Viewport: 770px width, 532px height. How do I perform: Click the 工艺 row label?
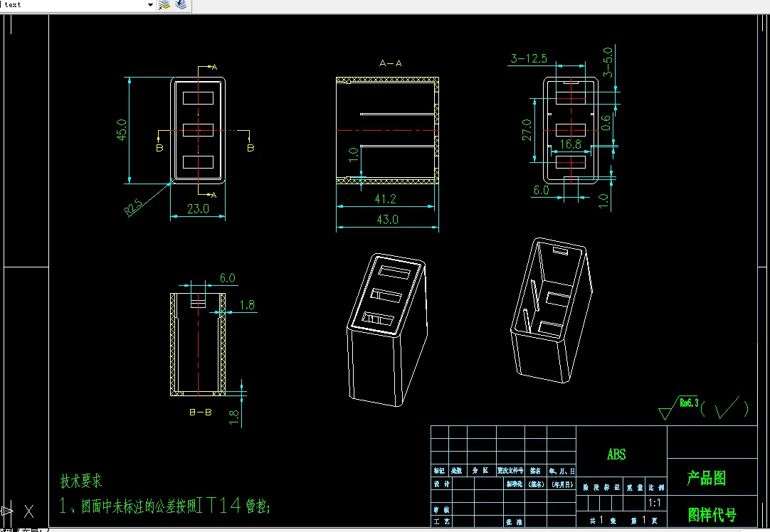442,521
